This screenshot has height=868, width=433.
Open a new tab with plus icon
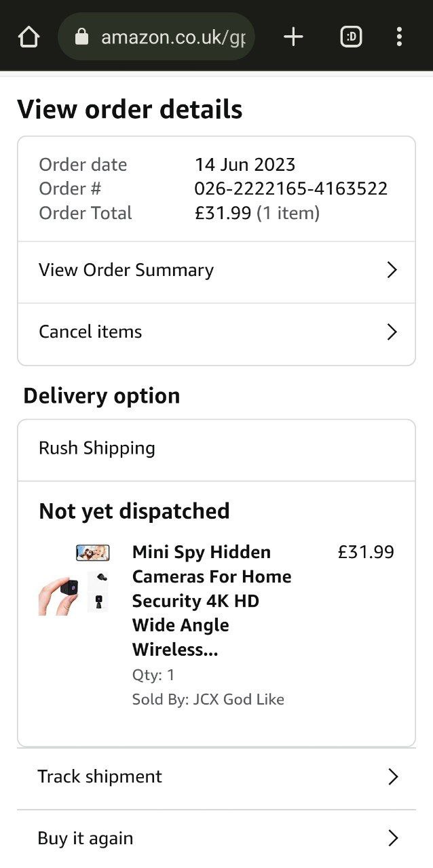tap(293, 37)
